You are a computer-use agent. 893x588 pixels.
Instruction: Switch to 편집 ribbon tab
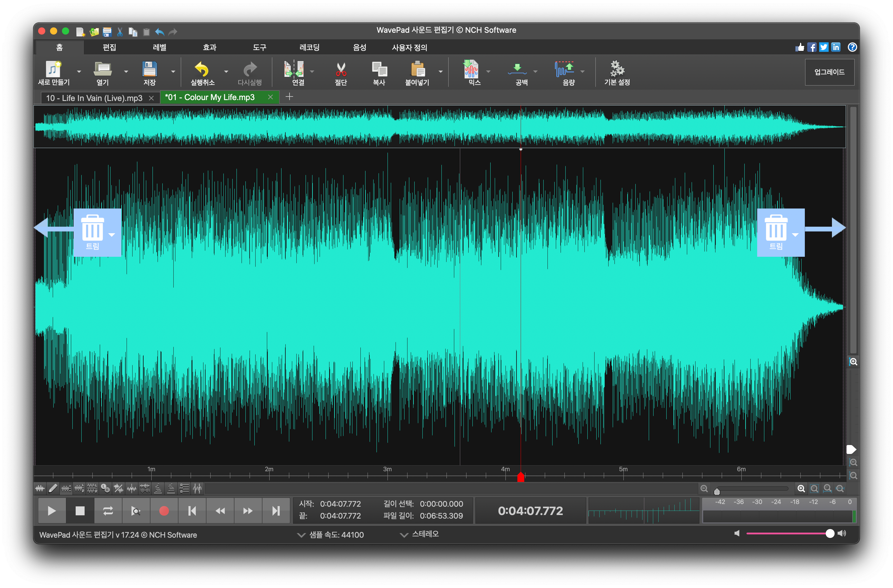(110, 47)
